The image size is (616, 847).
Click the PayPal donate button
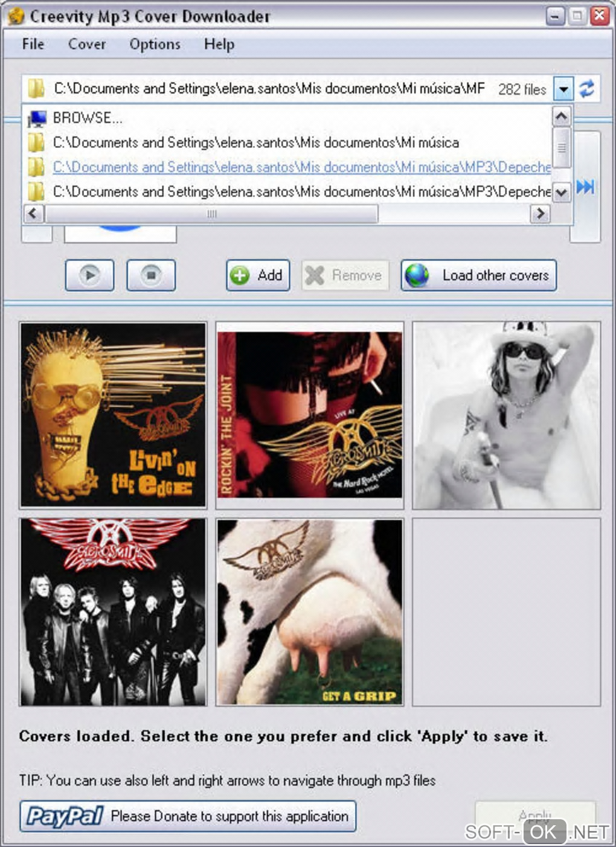click(188, 816)
